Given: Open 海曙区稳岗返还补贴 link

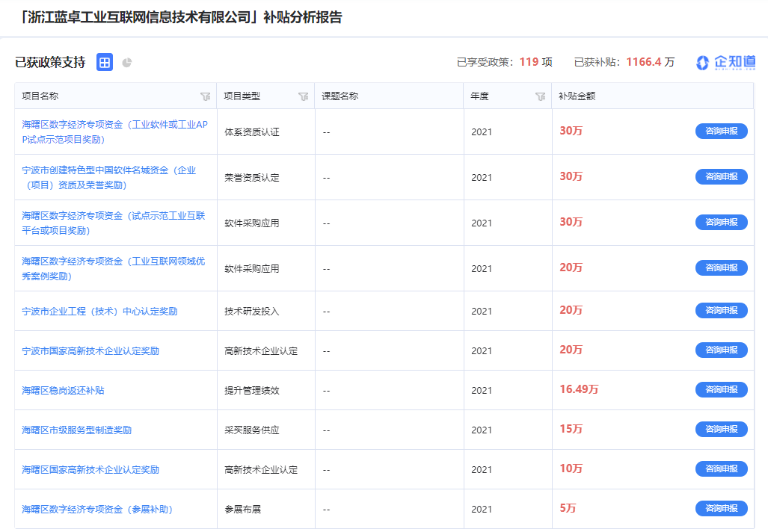Looking at the screenshot, I should [x=63, y=391].
